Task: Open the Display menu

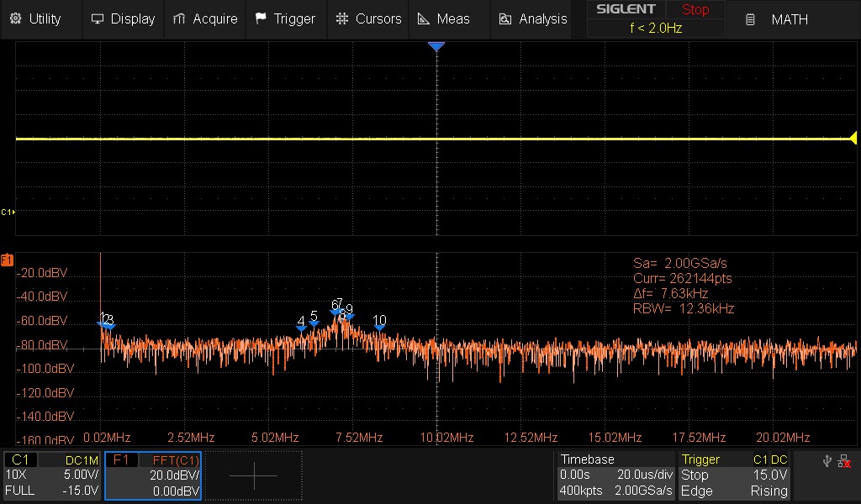Action: [123, 18]
